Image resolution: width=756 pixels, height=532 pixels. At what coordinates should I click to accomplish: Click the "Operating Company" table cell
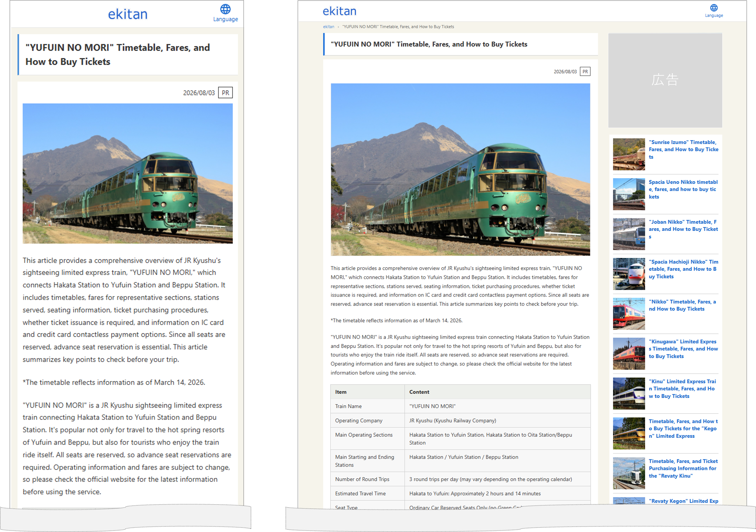tap(367, 420)
